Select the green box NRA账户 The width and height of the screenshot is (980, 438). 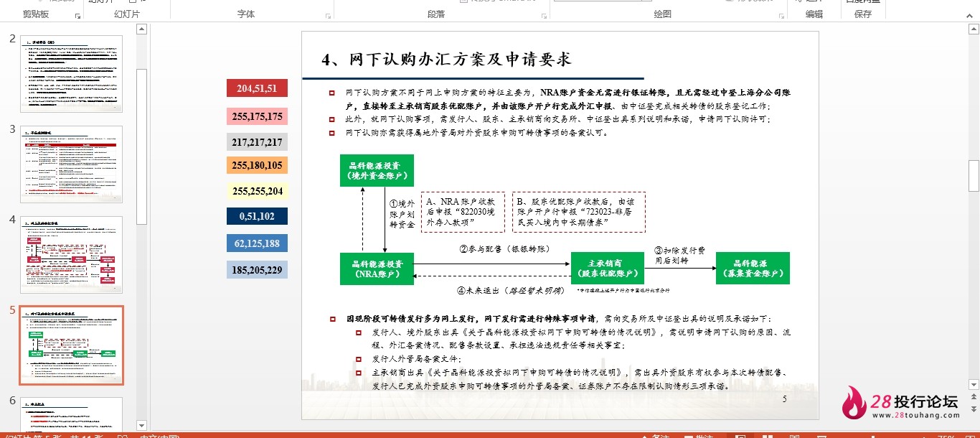pos(377,269)
